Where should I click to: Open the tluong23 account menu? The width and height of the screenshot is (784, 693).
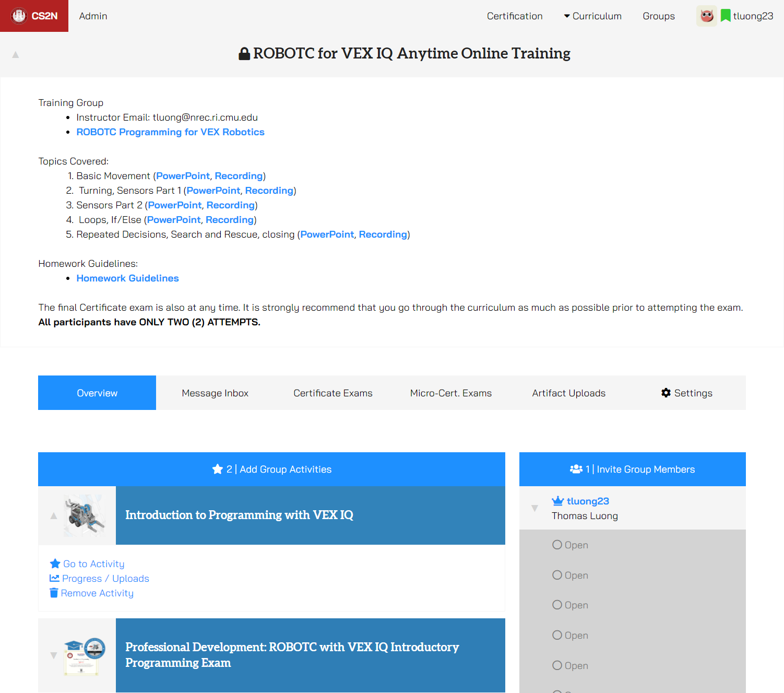pos(753,16)
